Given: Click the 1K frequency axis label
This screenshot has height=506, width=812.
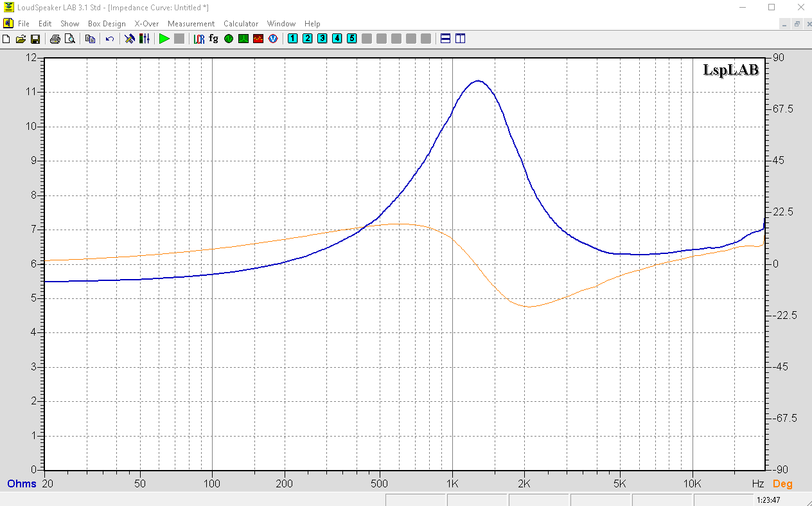Looking at the screenshot, I should point(452,483).
